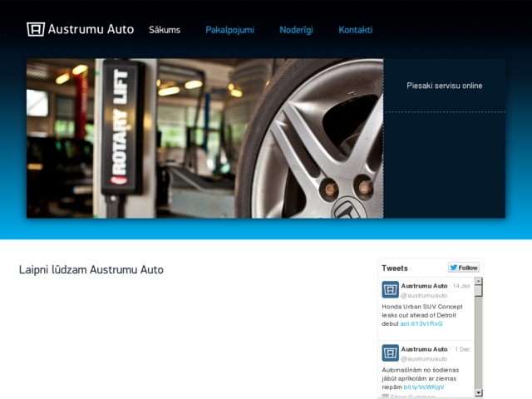
Task: Click the avatar of the 14 Jan tweet
Action: point(390,289)
